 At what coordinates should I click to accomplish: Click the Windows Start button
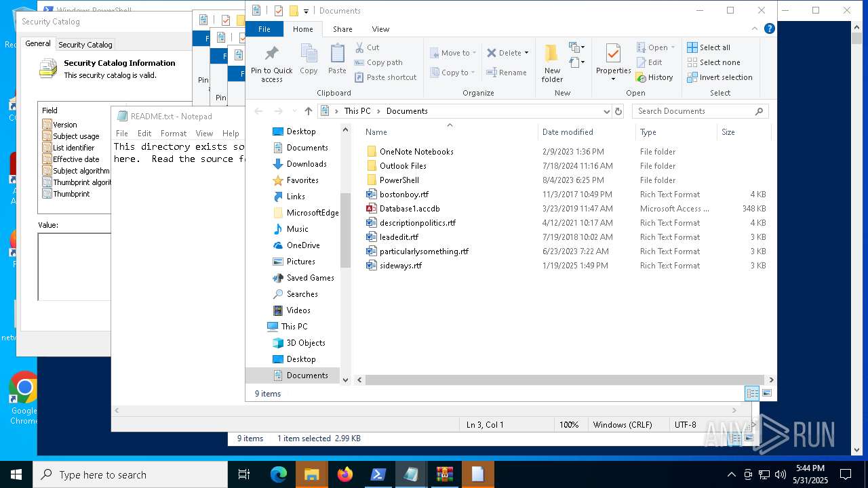click(x=16, y=474)
